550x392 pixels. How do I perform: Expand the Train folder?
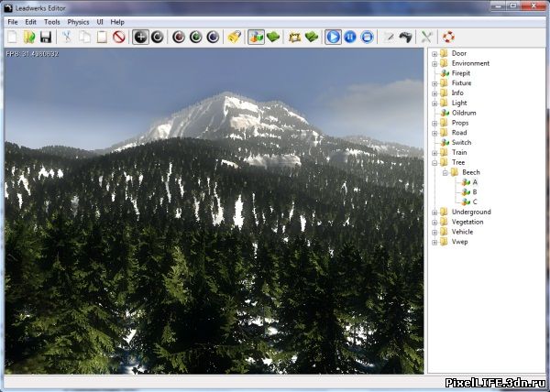[x=434, y=153]
